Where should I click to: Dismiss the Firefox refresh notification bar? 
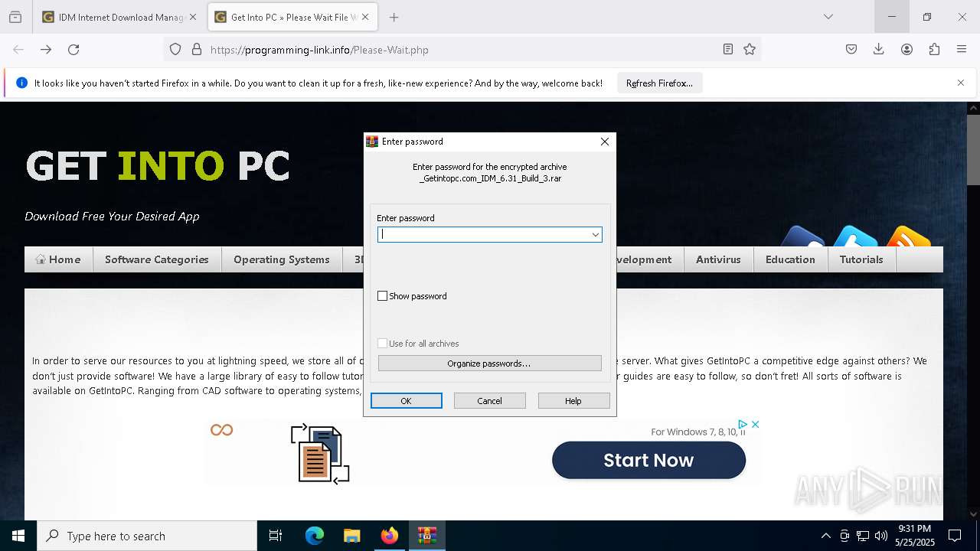pyautogui.click(x=961, y=83)
